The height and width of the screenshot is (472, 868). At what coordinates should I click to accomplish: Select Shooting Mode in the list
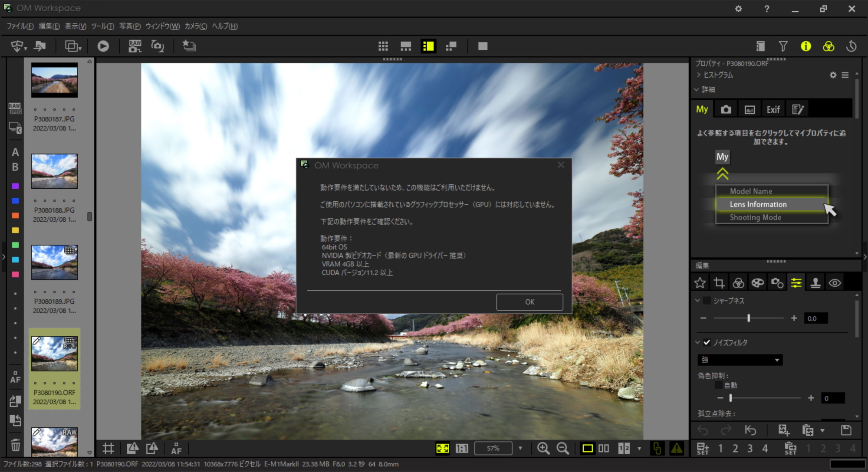772,217
